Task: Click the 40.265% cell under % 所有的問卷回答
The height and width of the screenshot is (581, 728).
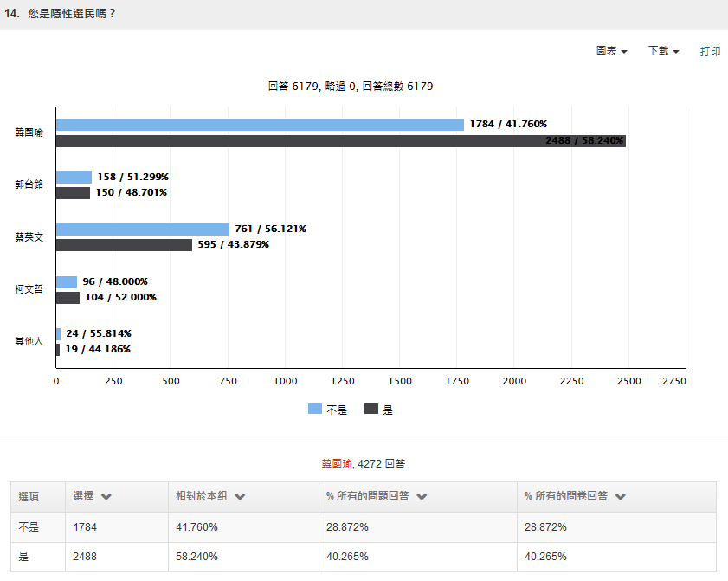Action: (545, 557)
